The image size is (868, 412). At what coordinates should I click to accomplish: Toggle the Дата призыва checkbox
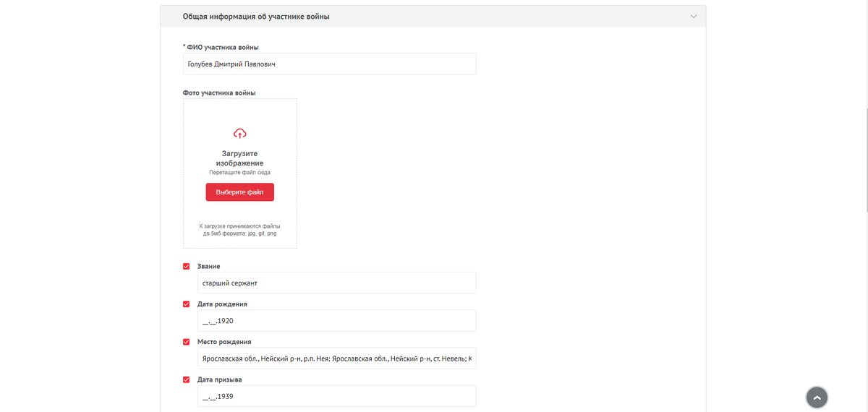[187, 379]
